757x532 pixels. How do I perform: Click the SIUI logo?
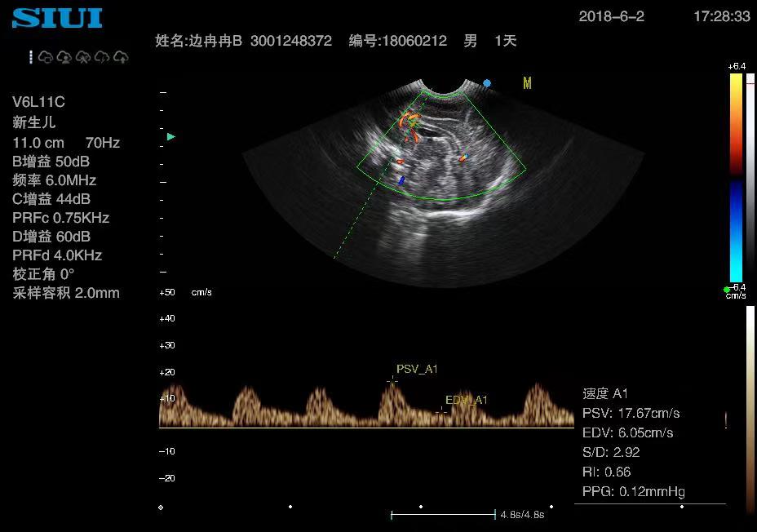tap(57, 19)
